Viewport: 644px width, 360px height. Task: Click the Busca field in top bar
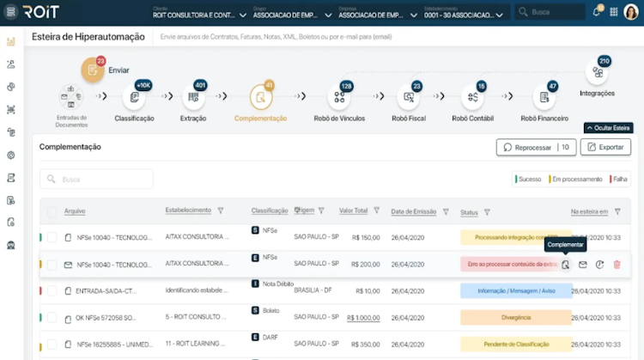(550, 12)
